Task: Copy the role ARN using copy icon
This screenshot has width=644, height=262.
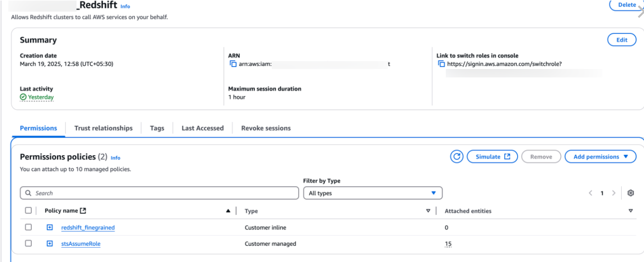Action: (233, 64)
